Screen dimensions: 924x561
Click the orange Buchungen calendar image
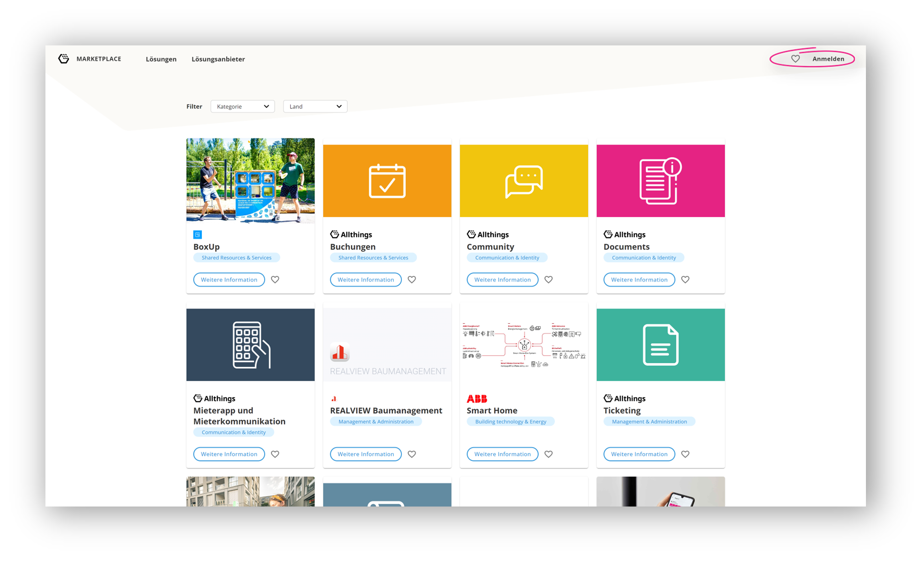point(387,181)
